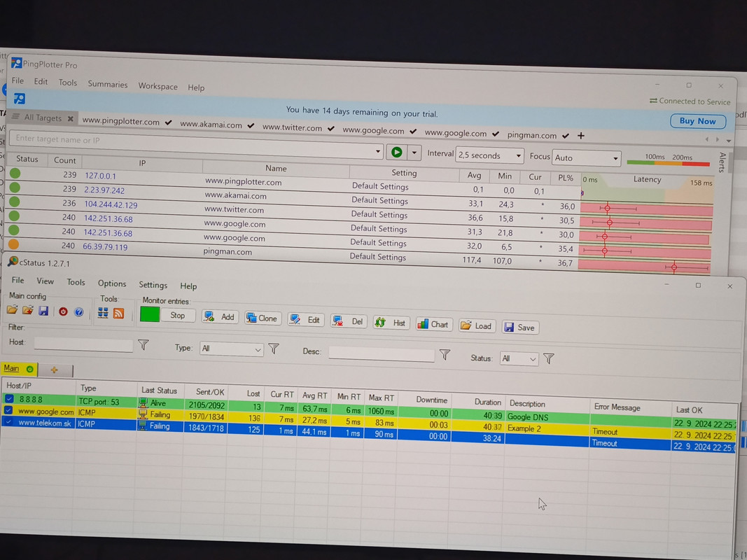Add a new target tab with the plus icon
The width and height of the screenshot is (747, 560).
pyautogui.click(x=581, y=136)
